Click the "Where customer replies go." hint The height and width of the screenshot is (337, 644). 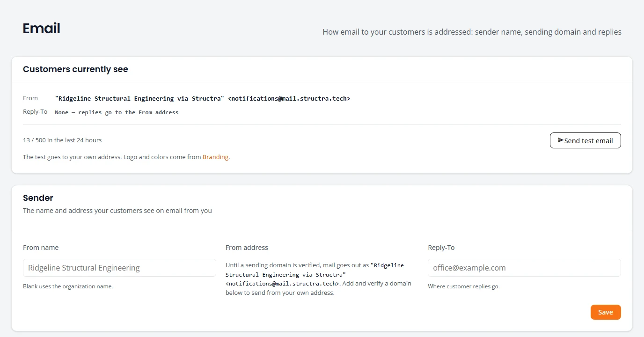click(464, 286)
